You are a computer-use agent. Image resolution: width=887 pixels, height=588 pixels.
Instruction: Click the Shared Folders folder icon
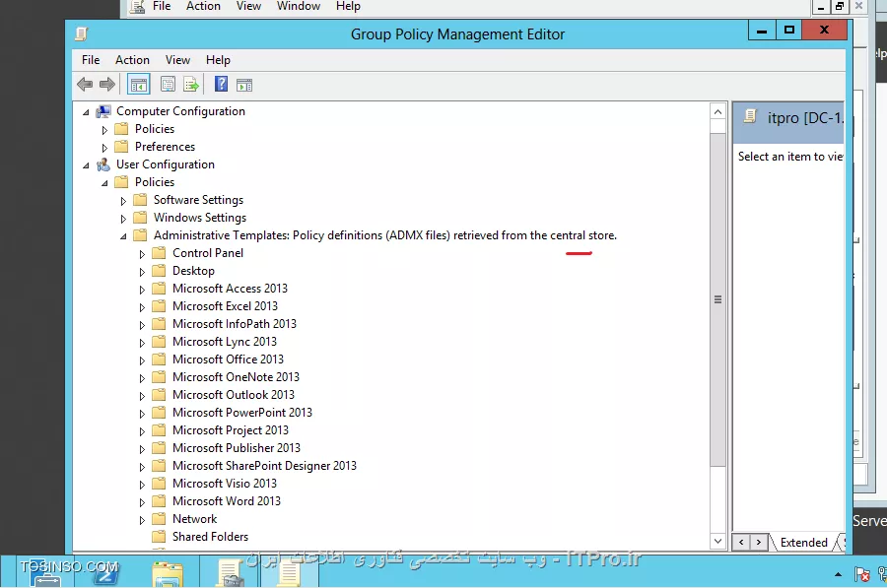point(159,537)
